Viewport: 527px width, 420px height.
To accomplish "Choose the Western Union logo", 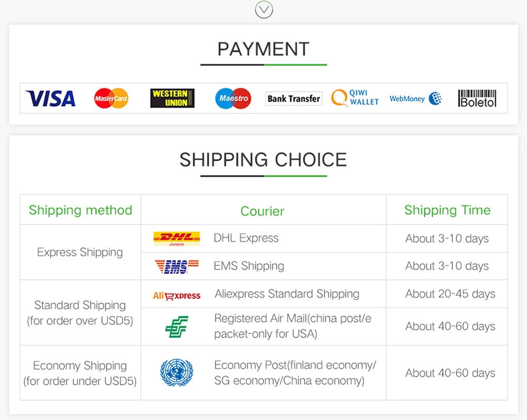I will coord(172,98).
